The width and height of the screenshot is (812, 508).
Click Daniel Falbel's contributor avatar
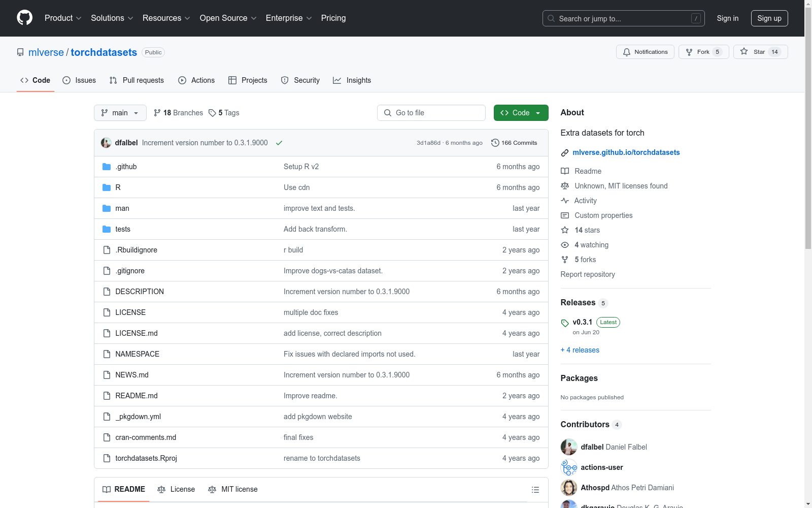569,447
